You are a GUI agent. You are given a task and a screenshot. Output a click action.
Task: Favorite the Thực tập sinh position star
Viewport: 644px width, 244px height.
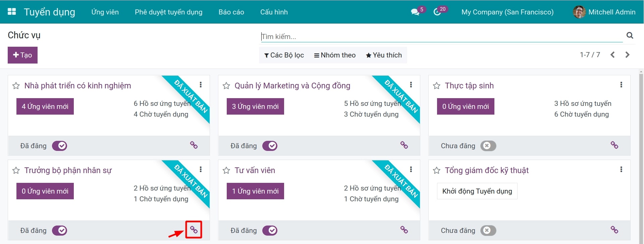coord(436,86)
